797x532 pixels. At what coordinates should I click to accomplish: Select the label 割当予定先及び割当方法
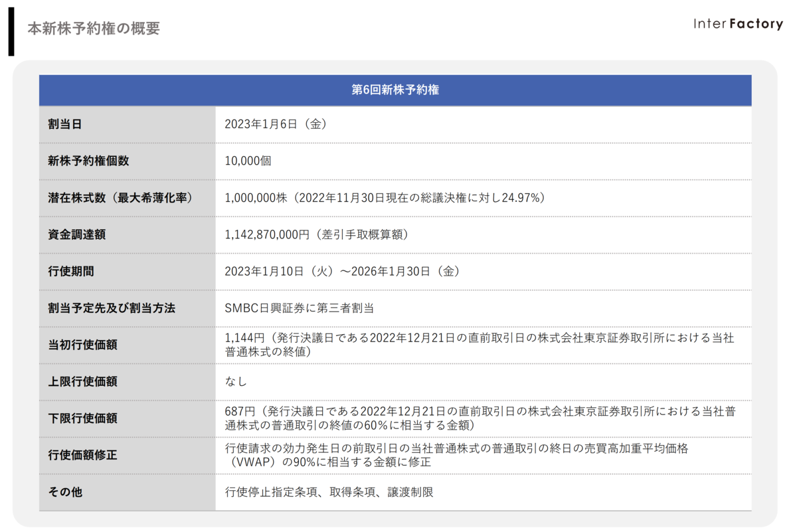click(x=111, y=308)
